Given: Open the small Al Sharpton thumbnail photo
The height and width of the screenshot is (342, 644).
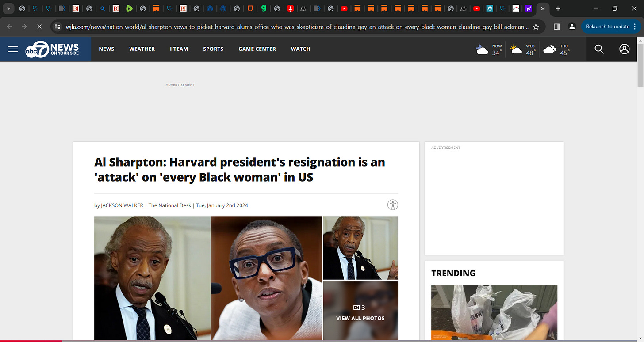Looking at the screenshot, I should coord(360,248).
